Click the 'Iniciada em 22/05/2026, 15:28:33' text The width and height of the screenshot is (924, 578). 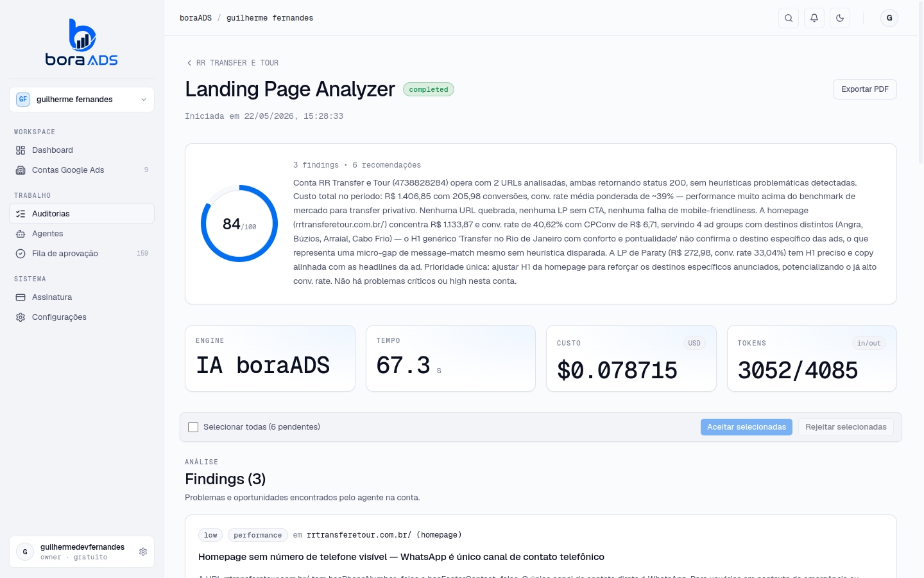tap(264, 116)
